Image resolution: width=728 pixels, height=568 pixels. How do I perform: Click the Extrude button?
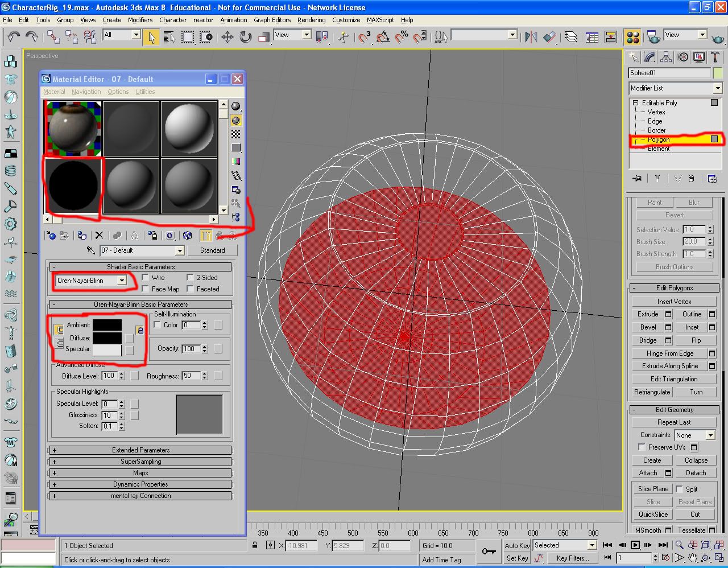(x=647, y=314)
